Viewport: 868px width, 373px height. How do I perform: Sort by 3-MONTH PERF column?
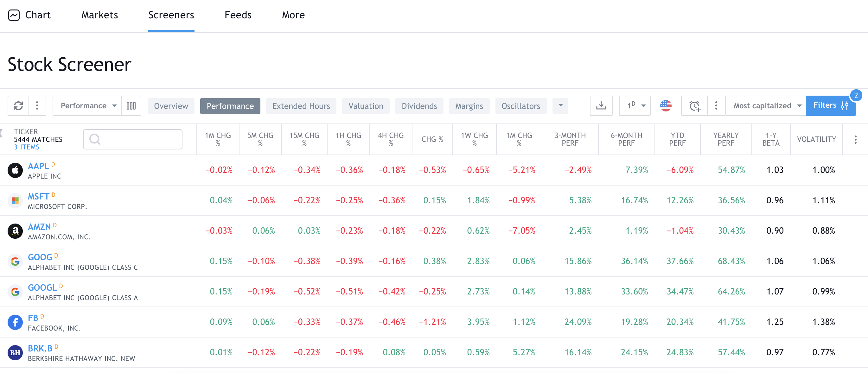pos(570,140)
